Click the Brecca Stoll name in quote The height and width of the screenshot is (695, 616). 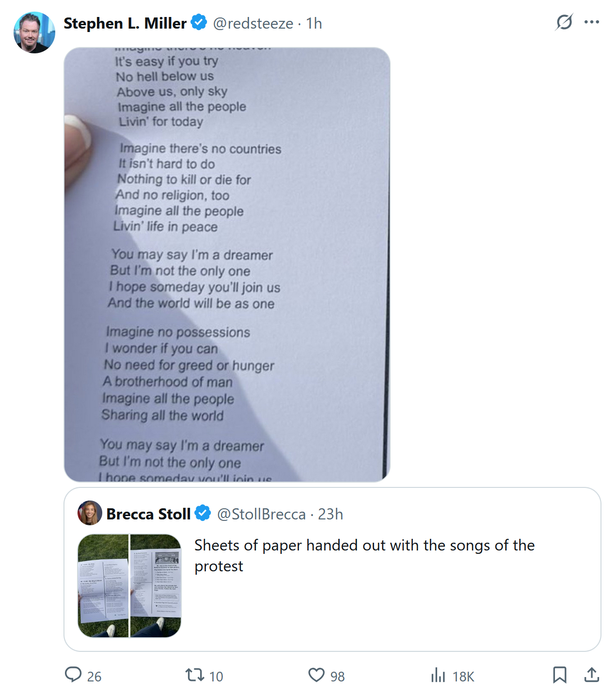click(148, 514)
